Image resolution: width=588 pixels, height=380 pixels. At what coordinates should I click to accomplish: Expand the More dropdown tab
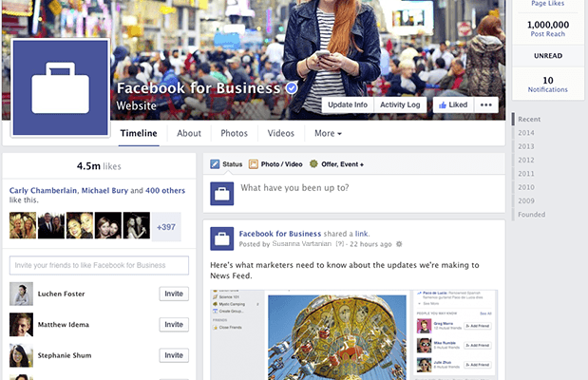328,133
